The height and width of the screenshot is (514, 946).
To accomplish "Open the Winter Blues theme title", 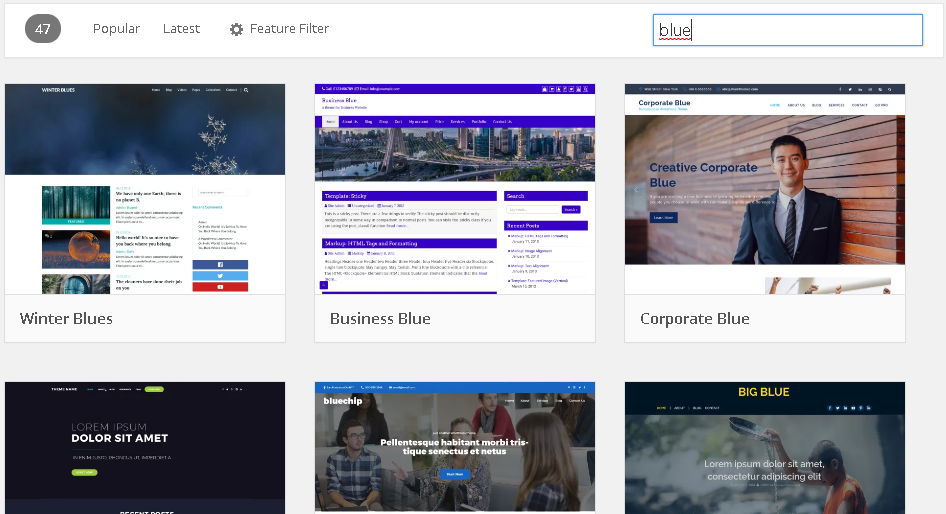I will 66,319.
